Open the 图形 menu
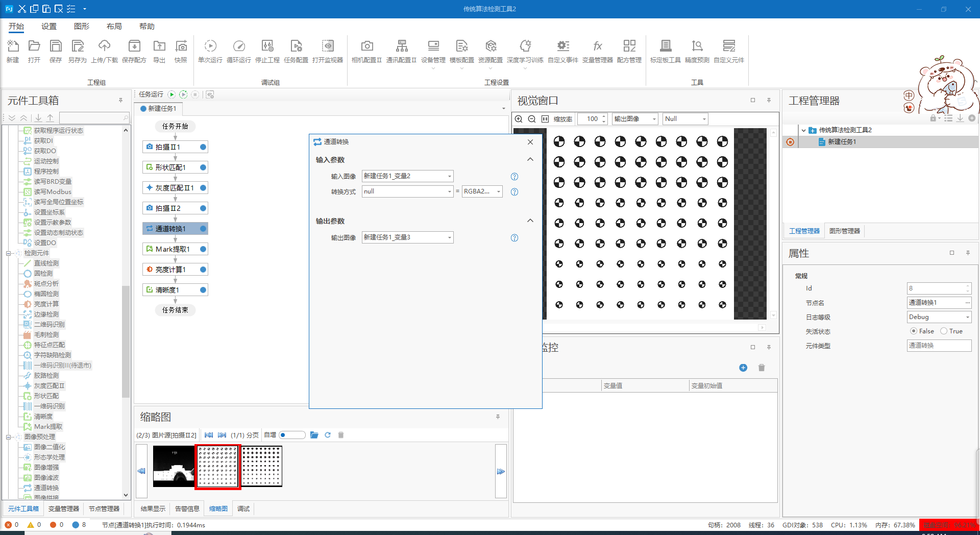Viewport: 980px width, 535px height. click(x=82, y=27)
